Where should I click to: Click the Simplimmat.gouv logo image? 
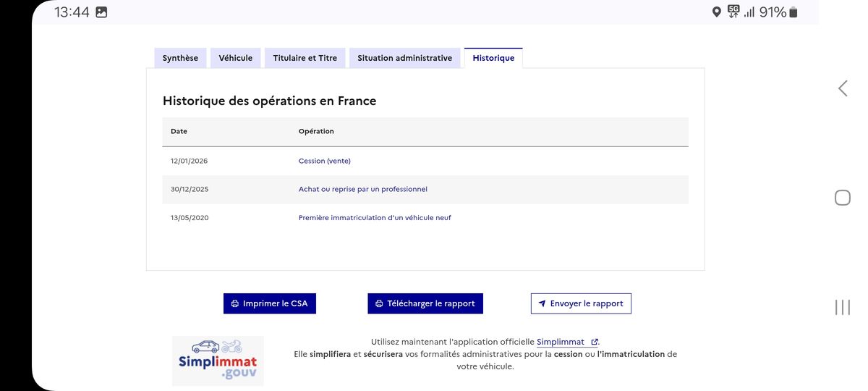pos(218,361)
